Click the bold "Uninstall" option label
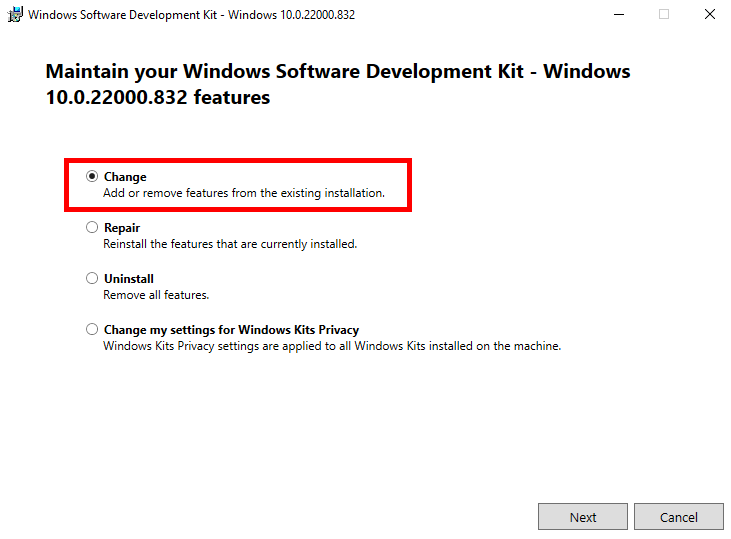The width and height of the screenshot is (731, 539). click(x=129, y=279)
